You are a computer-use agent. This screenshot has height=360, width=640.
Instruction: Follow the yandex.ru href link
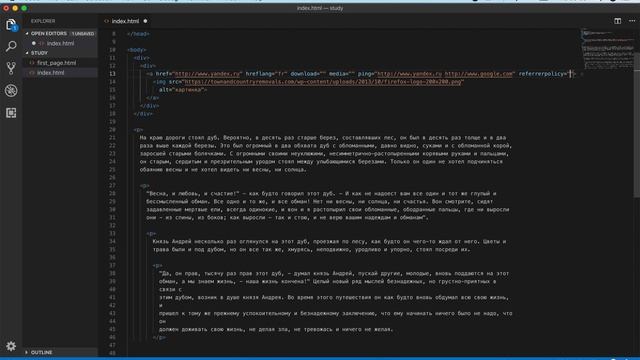click(207, 74)
